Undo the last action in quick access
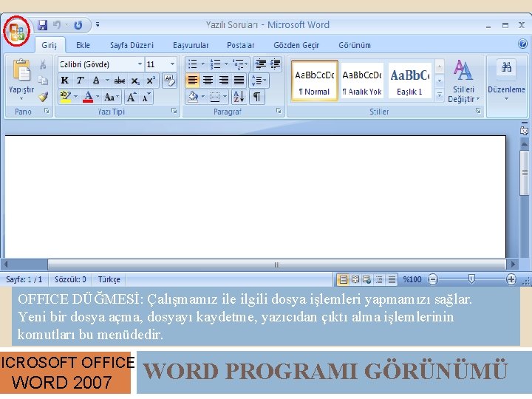This screenshot has height=399, width=532. (x=57, y=25)
